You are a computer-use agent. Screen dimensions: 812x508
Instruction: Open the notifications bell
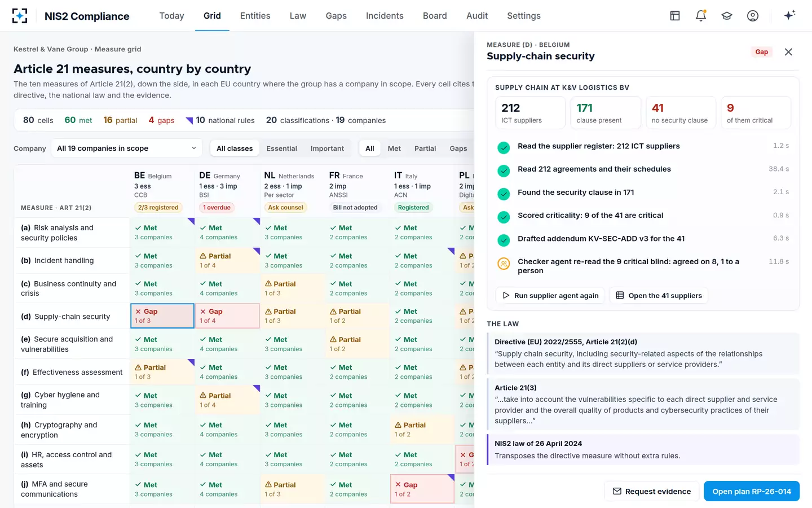click(701, 16)
